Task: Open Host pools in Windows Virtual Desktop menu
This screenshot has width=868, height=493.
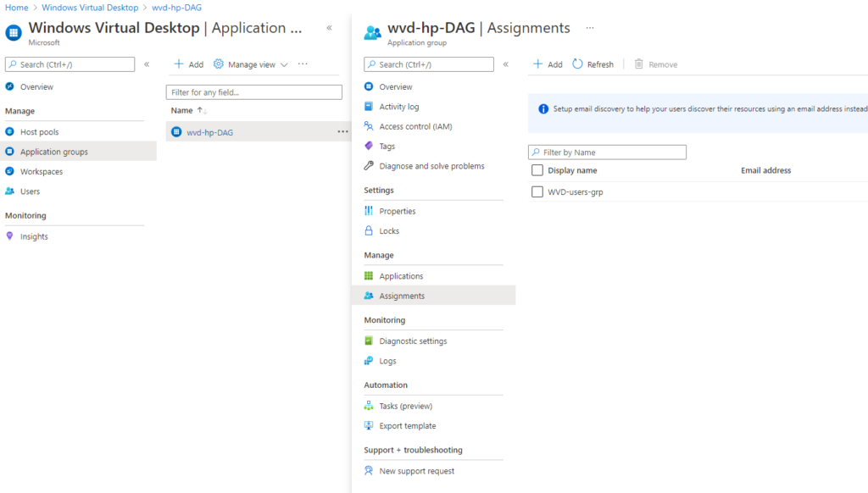Action: point(39,131)
